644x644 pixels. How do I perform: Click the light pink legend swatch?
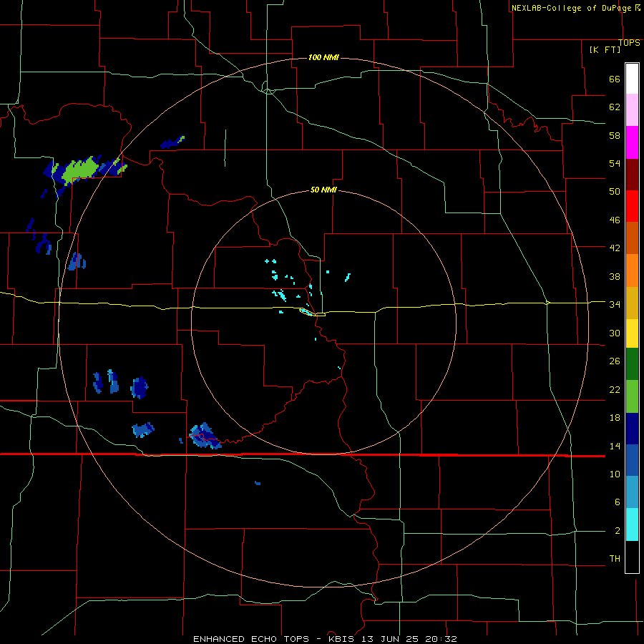tap(632, 109)
